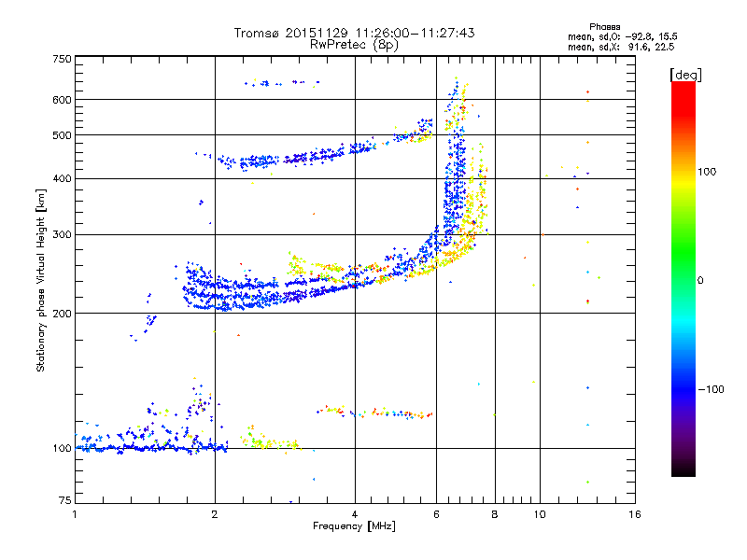Viewport: 747px width, 560px height.
Task: Click the y-axis tick label '600'
Action: [x=63, y=100]
